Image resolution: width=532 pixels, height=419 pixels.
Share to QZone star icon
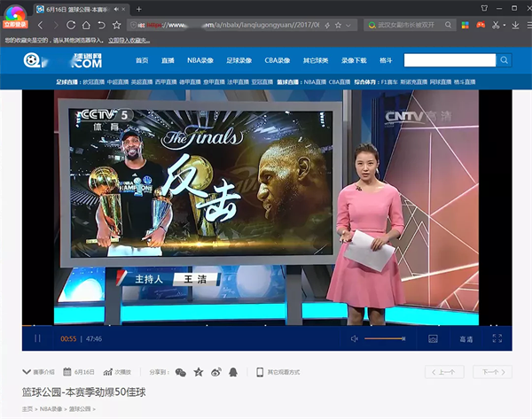click(199, 372)
